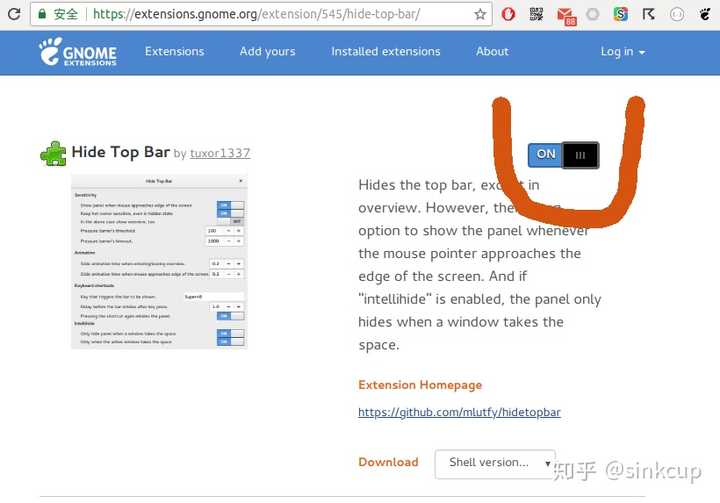Click the address bar URL field
This screenshot has height=503, width=720.
click(261, 14)
